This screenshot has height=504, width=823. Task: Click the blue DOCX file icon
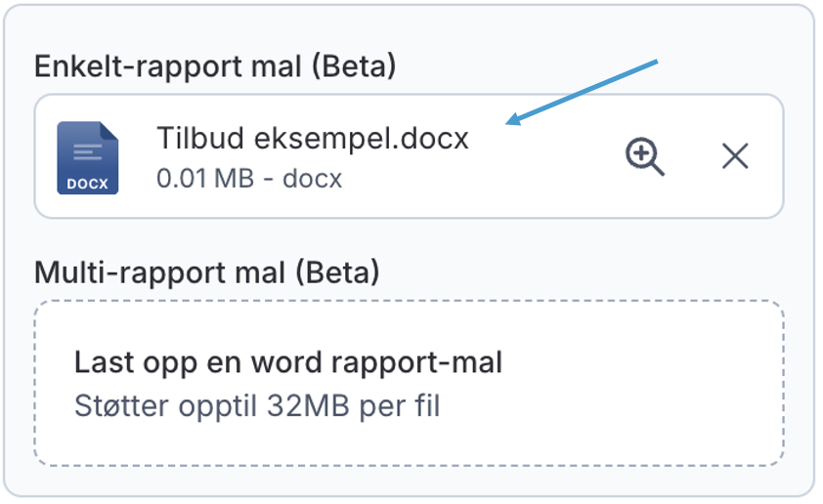[87, 156]
